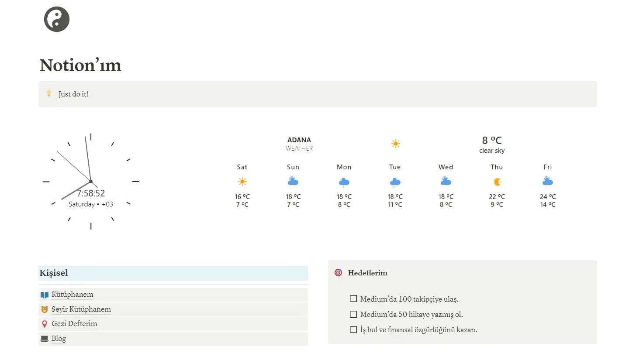The height and width of the screenshot is (364, 636).
Task: Click the WEATHER label under ADANA
Action: (299, 148)
